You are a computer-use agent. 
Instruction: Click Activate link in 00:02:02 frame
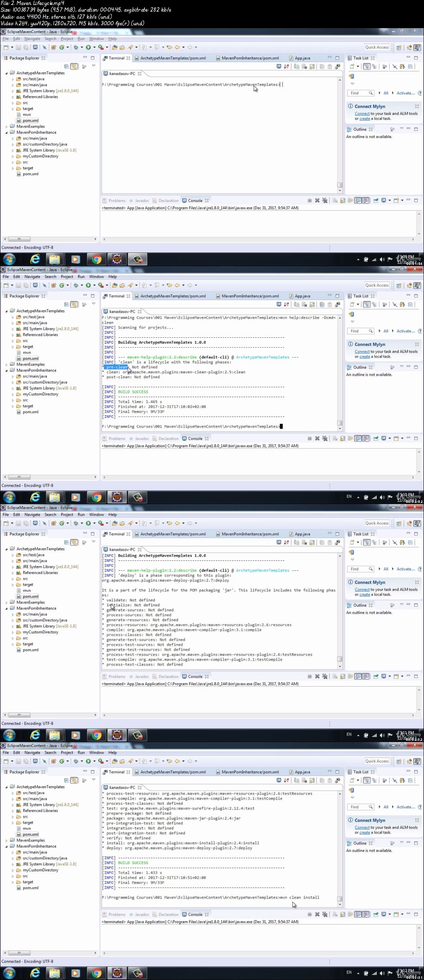pyautogui.click(x=405, y=331)
